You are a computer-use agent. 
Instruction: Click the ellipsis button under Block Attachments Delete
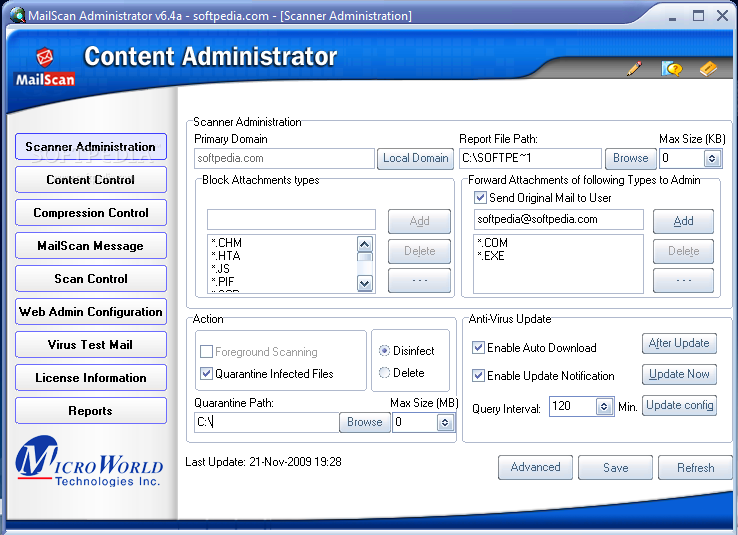tap(419, 280)
